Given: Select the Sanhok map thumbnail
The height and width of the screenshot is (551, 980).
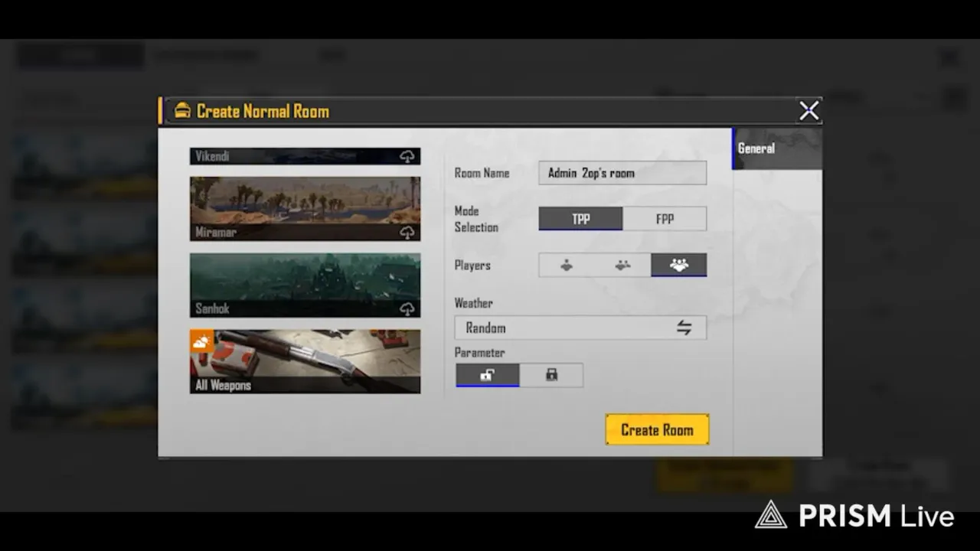Looking at the screenshot, I should (305, 285).
